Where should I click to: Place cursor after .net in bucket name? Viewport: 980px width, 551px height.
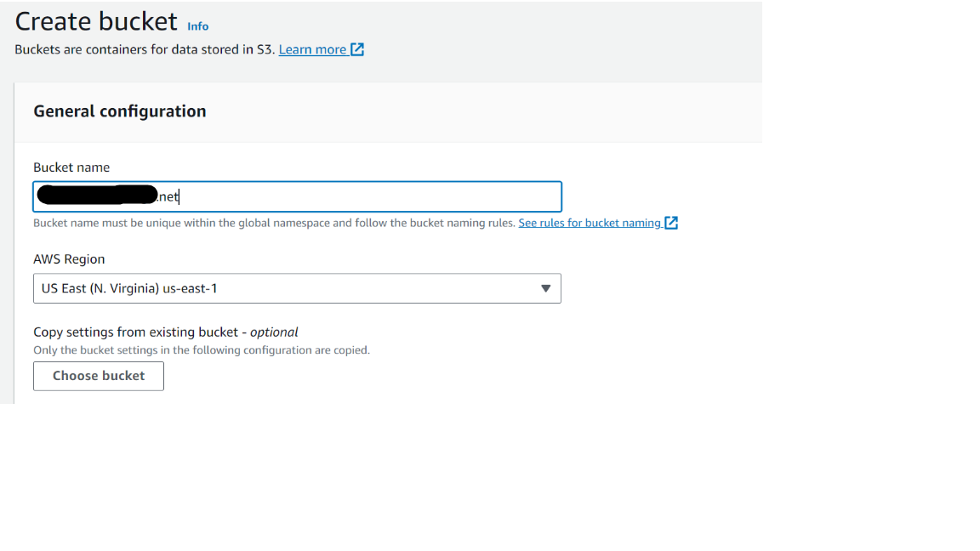click(x=179, y=196)
